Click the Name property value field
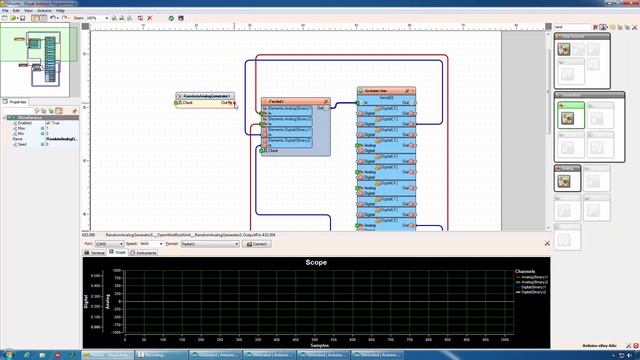Viewport: 640px width, 360px height. (x=62, y=139)
